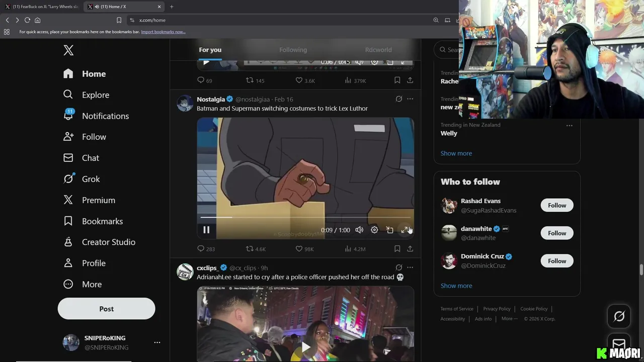644x362 pixels.
Task: Reply to the Nostalgia post (283)
Action: 206,248
